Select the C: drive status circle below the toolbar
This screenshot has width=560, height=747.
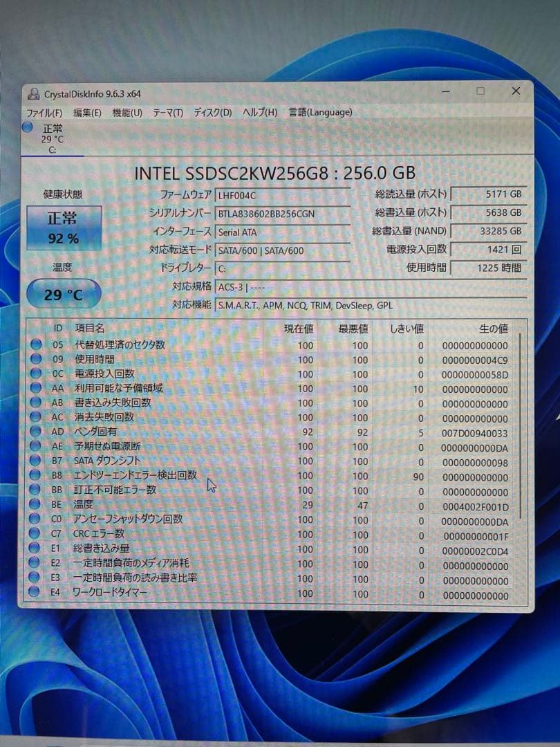[28, 128]
